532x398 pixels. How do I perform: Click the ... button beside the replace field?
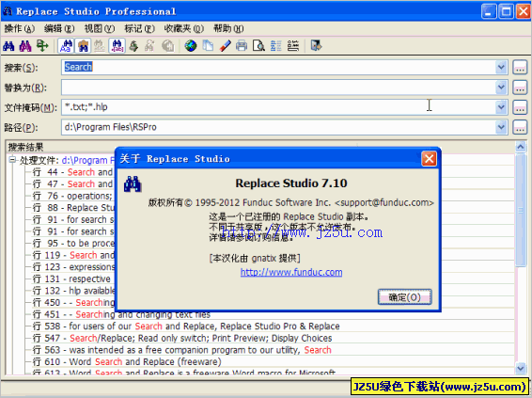[x=520, y=88]
